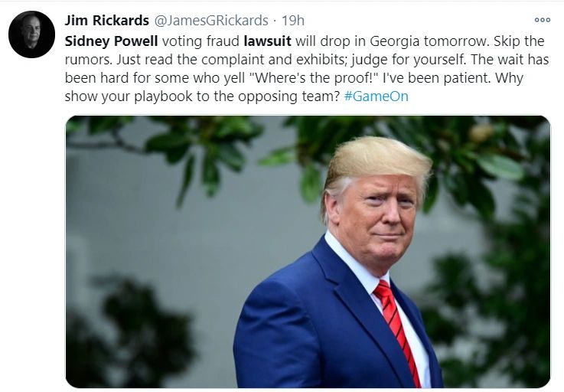Click the bold word lawsuit
564x392 pixels.
pos(267,41)
